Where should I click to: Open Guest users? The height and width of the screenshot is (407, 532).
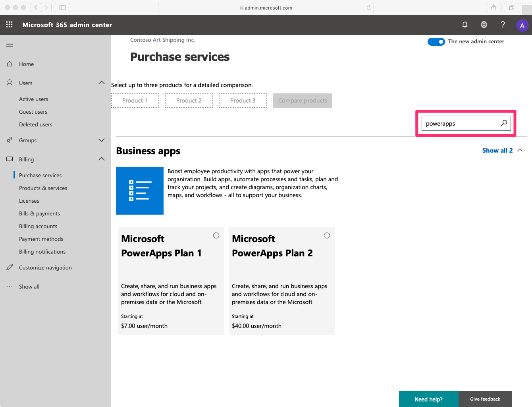33,112
